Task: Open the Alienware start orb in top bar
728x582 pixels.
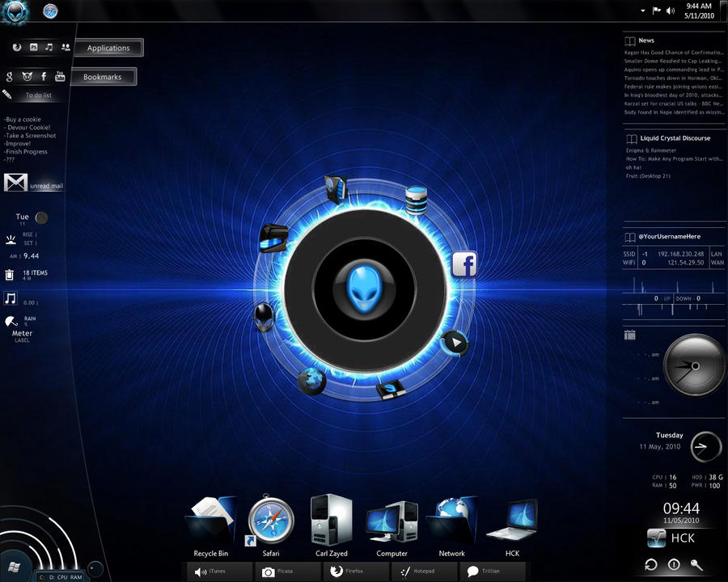Action: coord(14,11)
